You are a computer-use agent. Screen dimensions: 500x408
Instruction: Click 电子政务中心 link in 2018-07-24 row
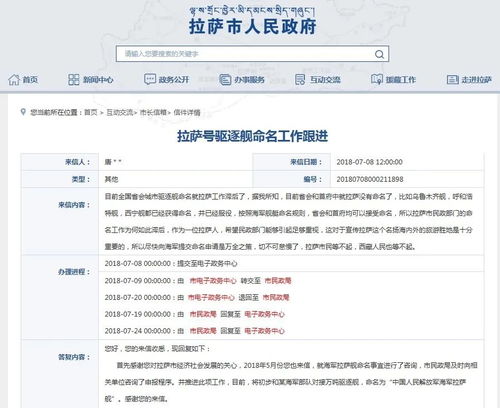(264, 331)
